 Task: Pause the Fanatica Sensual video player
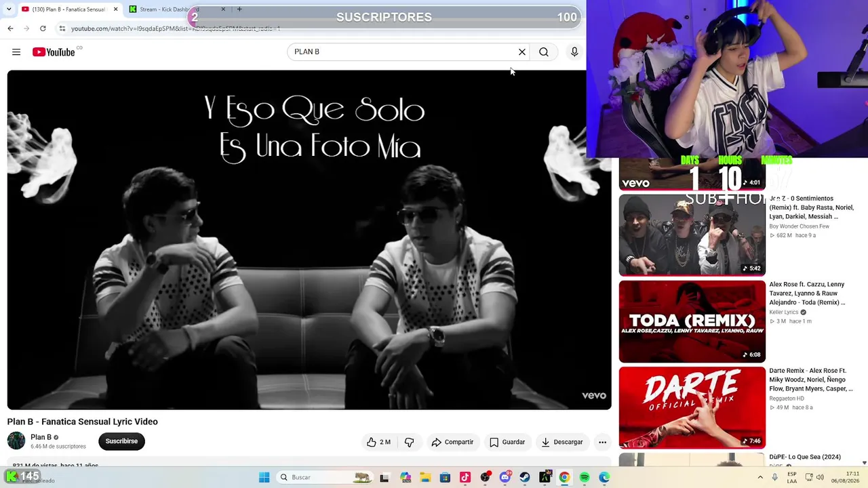[x=309, y=240]
